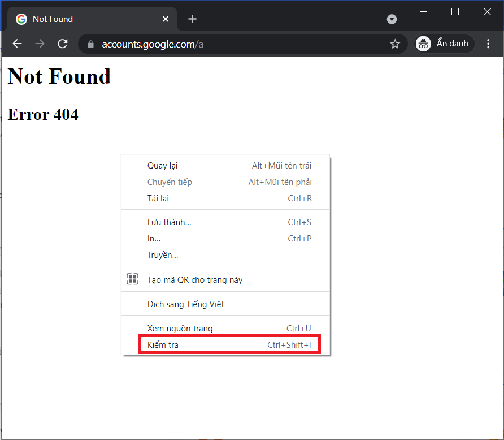Minimize the Chrome window
Screen dimensions: 504x440
click(x=423, y=12)
